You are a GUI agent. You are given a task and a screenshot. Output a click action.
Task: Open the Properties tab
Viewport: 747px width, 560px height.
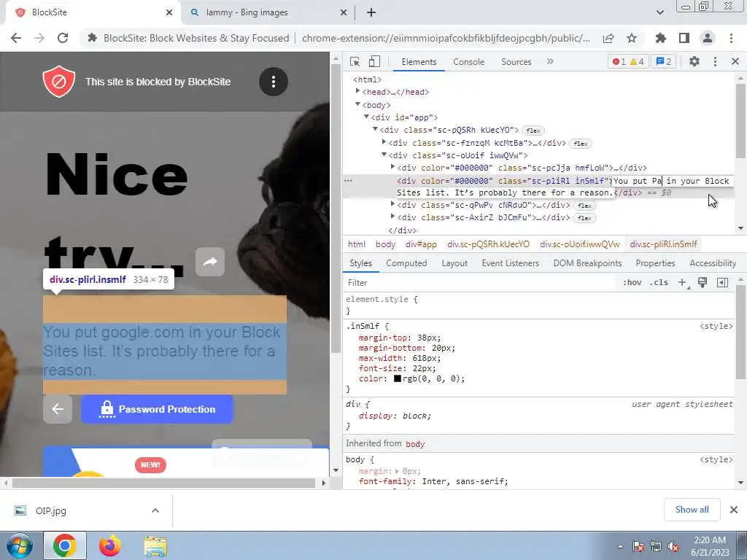655,263
